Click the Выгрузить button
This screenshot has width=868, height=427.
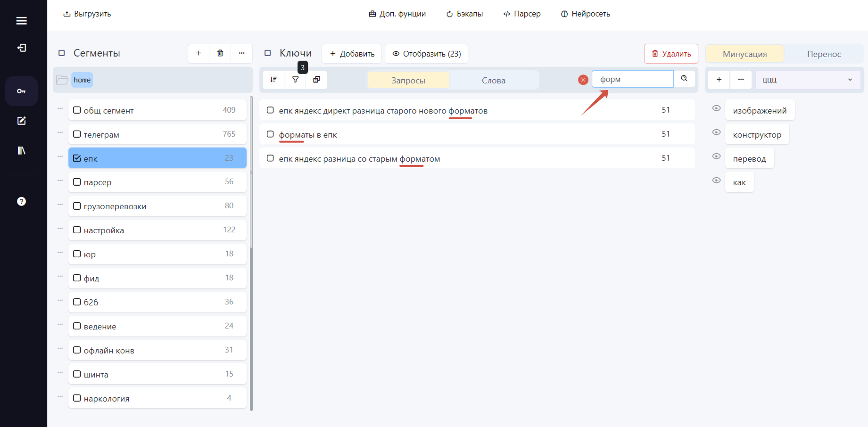87,14
